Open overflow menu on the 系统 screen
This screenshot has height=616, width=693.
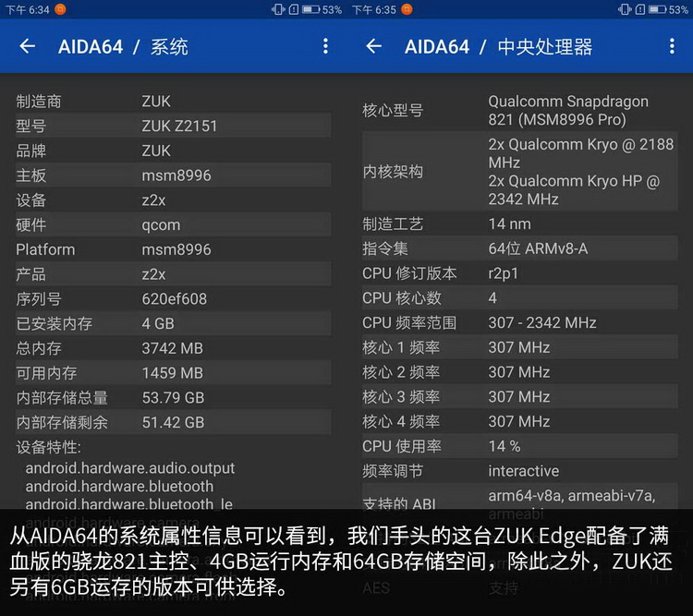325,46
